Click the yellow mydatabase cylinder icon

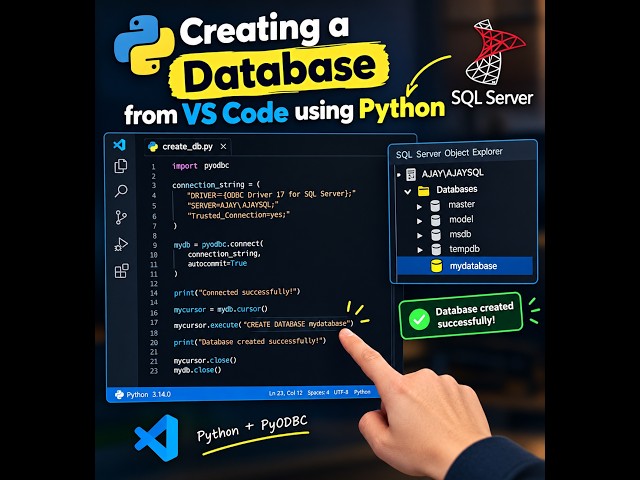(436, 266)
